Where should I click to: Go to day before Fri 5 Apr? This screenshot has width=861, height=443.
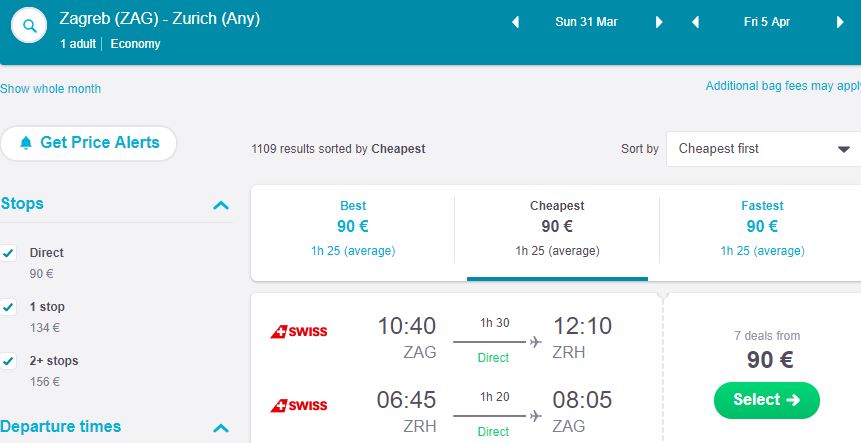(696, 22)
